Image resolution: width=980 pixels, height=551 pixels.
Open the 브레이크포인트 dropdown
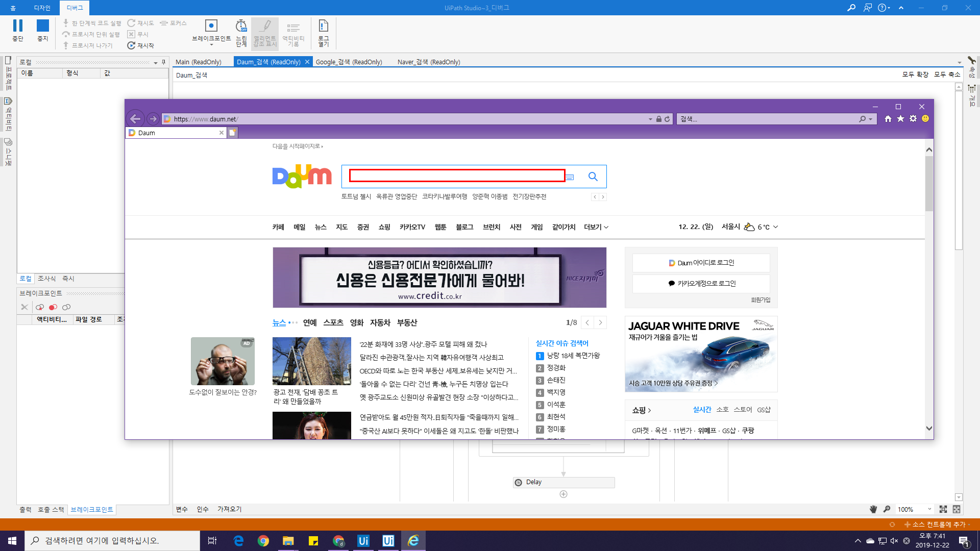211,45
